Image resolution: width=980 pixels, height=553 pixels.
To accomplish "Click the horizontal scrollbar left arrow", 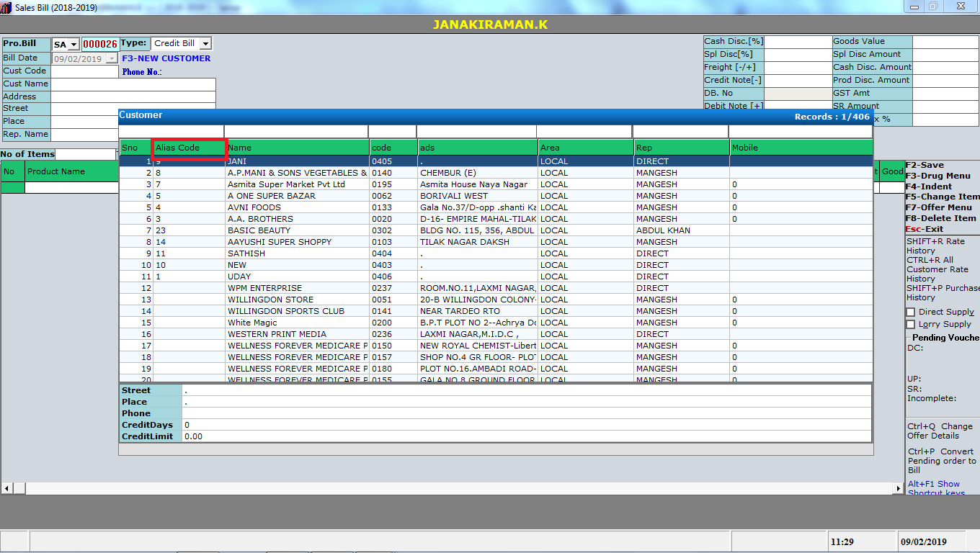I will [6, 488].
